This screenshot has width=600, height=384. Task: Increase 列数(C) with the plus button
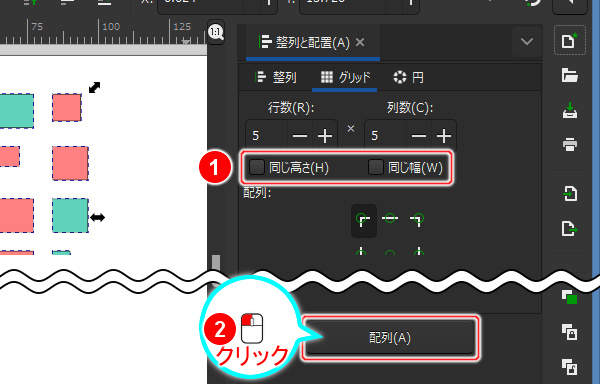(x=444, y=136)
